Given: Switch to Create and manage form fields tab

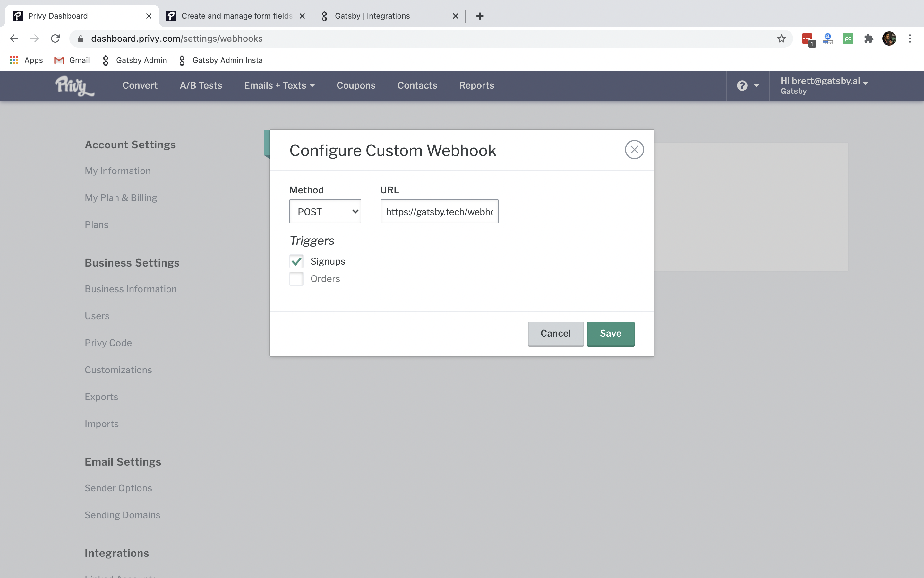Looking at the screenshot, I should point(236,16).
